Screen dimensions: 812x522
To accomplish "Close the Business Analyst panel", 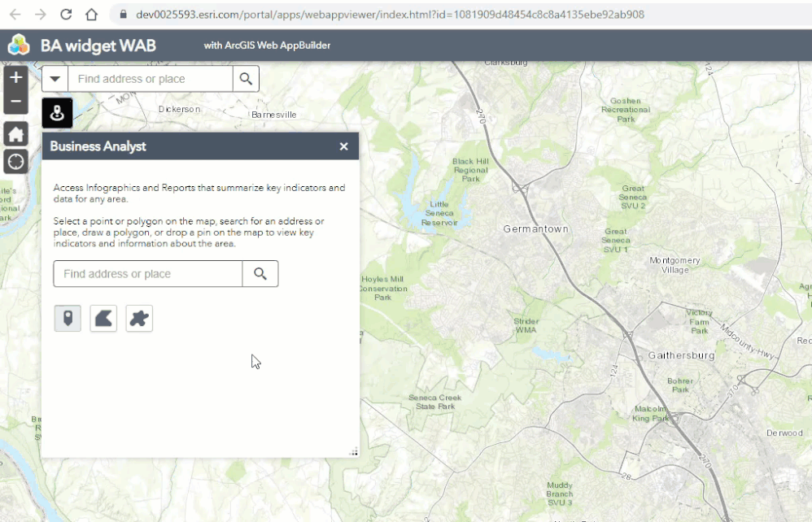I will [344, 146].
